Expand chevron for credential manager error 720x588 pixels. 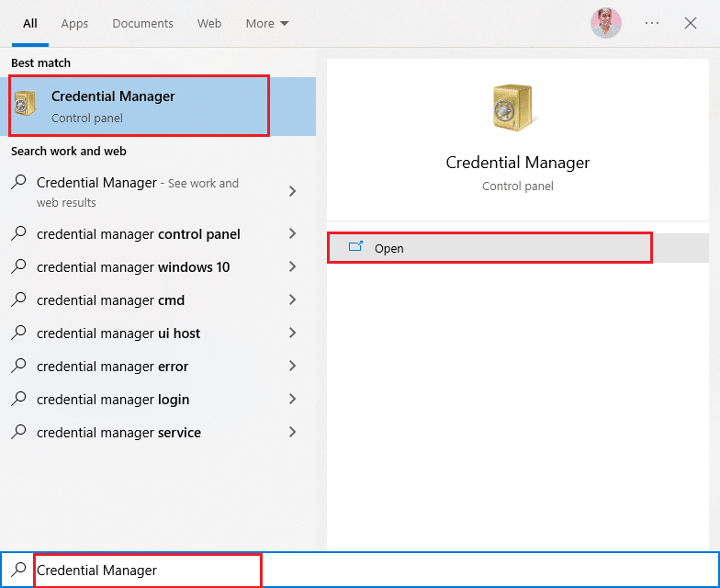tap(292, 366)
